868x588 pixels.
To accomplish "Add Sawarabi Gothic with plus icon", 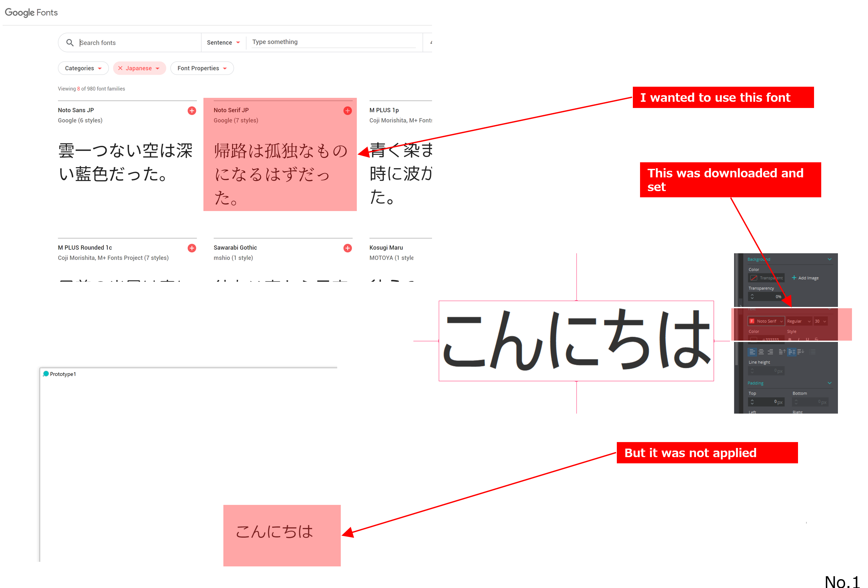I will tap(347, 248).
